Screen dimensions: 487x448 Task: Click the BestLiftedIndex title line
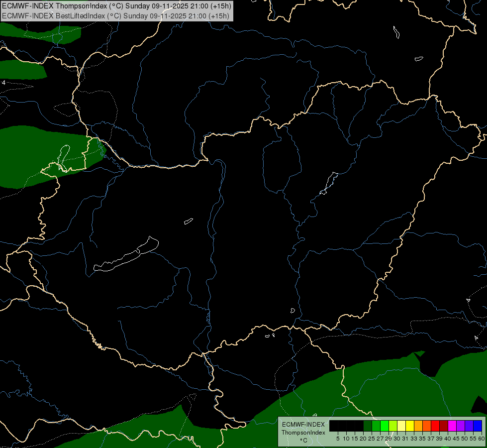[115, 15]
